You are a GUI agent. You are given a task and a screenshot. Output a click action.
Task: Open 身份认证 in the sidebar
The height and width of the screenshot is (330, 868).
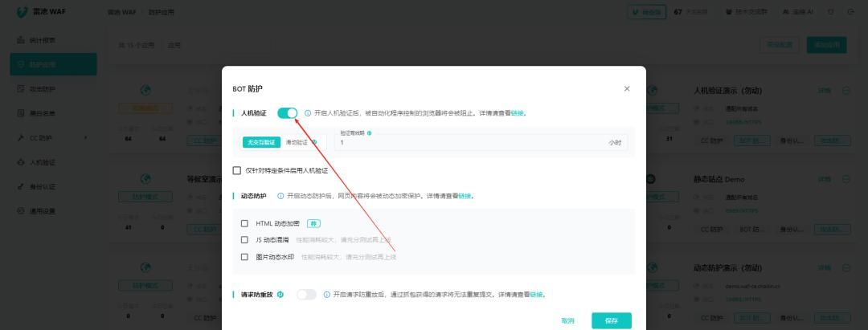pyautogui.click(x=53, y=186)
